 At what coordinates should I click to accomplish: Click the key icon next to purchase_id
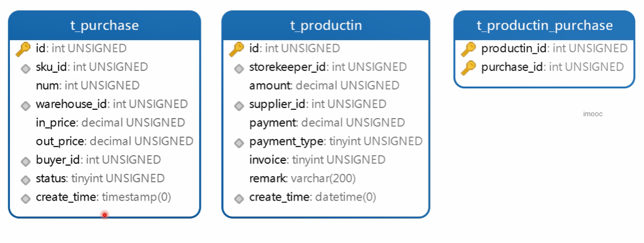pyautogui.click(x=469, y=68)
